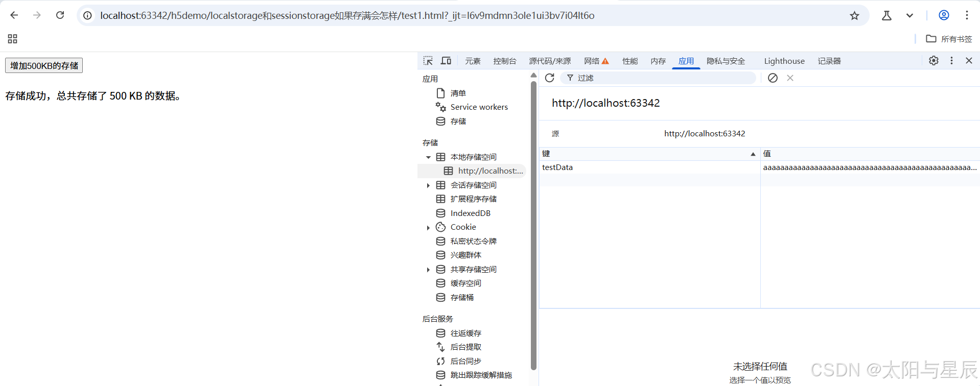Open 清单 in the application sidebar
Screen dimensions: 980x386
458,93
